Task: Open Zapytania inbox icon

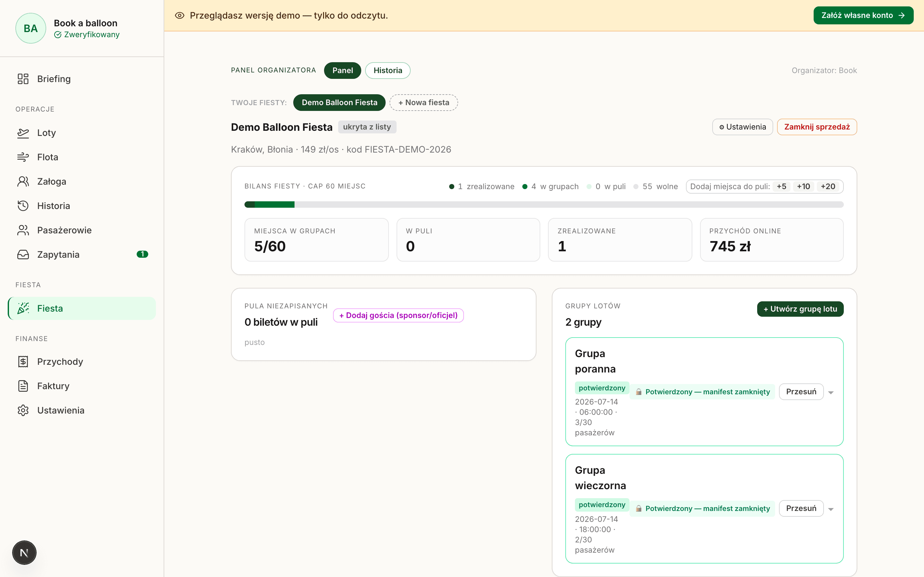Action: [x=23, y=255]
